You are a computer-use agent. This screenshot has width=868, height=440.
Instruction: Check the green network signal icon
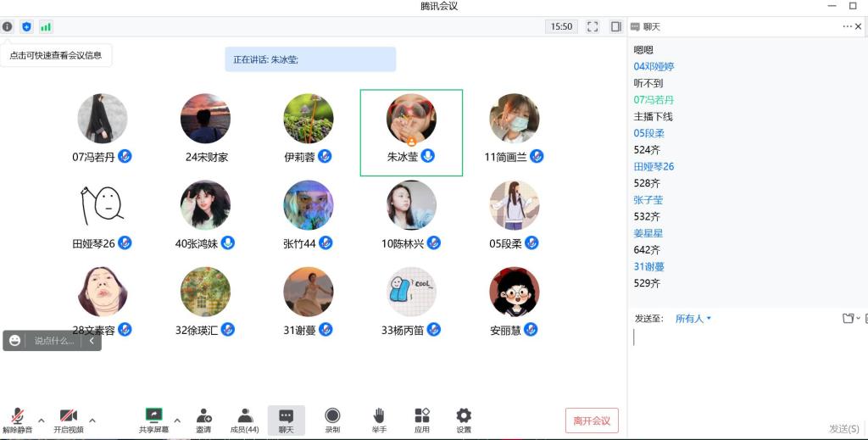(x=46, y=26)
